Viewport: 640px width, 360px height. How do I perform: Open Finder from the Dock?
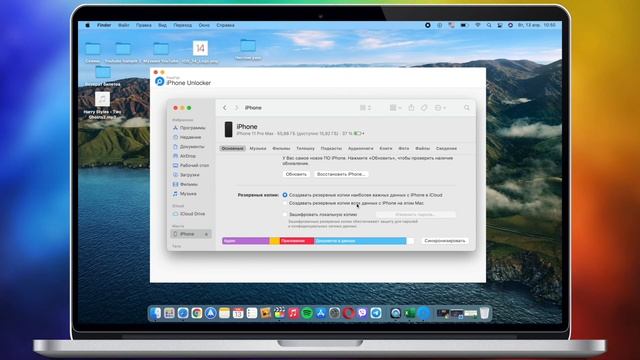(x=156, y=313)
